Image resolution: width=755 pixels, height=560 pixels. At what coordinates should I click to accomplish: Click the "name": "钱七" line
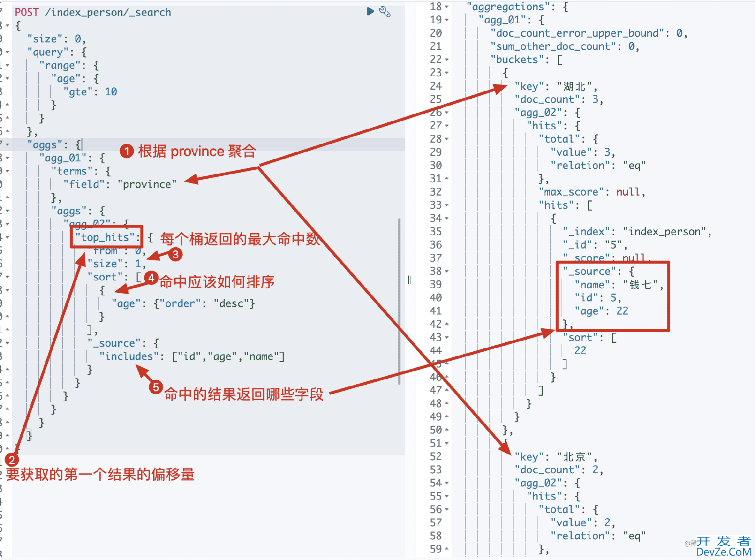(619, 285)
